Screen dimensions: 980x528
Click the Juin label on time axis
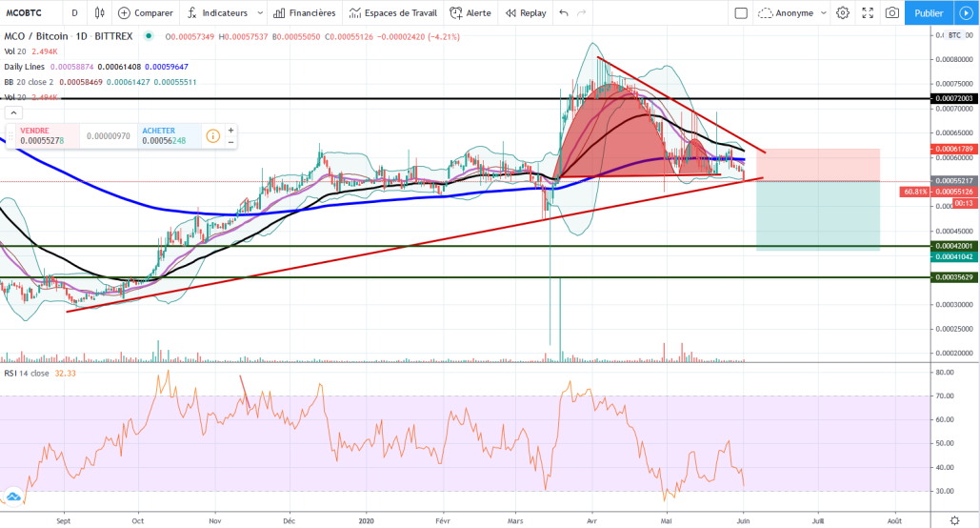pyautogui.click(x=743, y=520)
